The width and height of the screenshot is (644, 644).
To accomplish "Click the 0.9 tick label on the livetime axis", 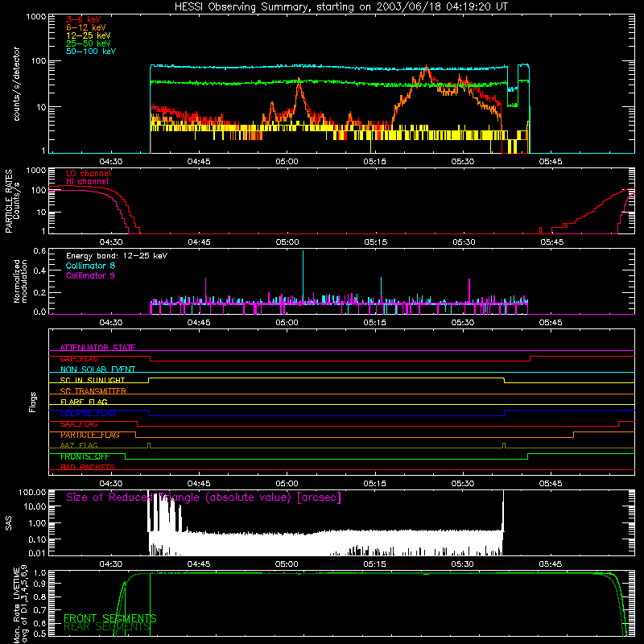I will 39,583.
